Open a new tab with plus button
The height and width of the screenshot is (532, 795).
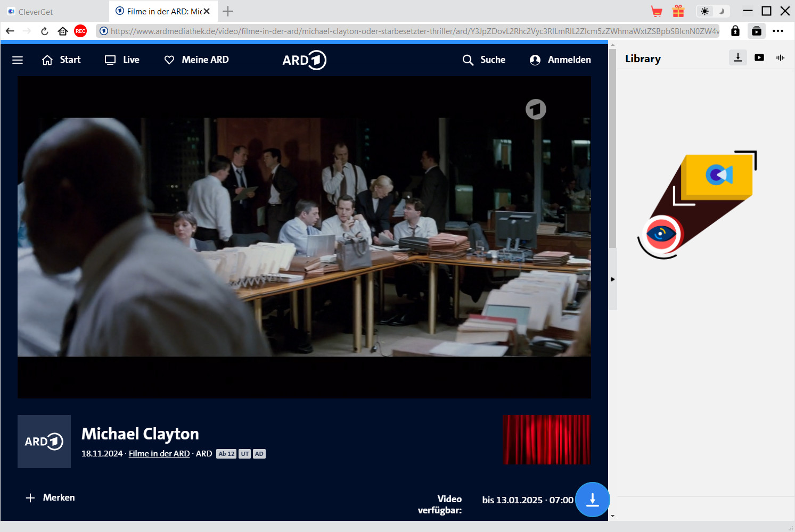pyautogui.click(x=228, y=11)
